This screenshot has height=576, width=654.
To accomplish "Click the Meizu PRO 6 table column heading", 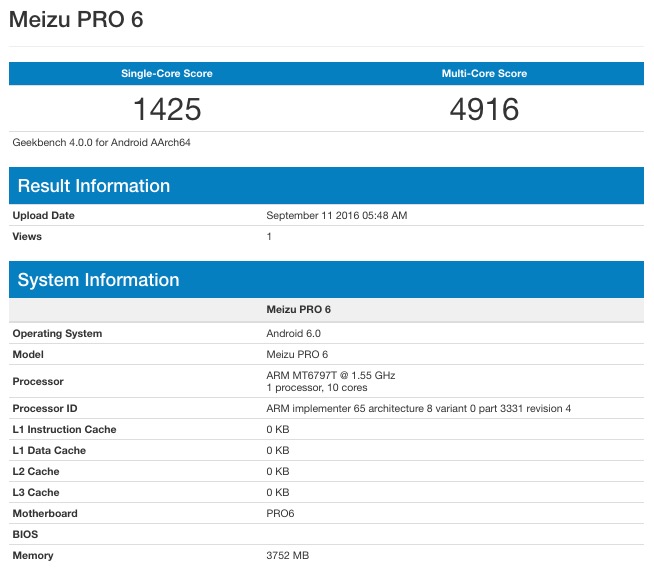I will pos(297,310).
